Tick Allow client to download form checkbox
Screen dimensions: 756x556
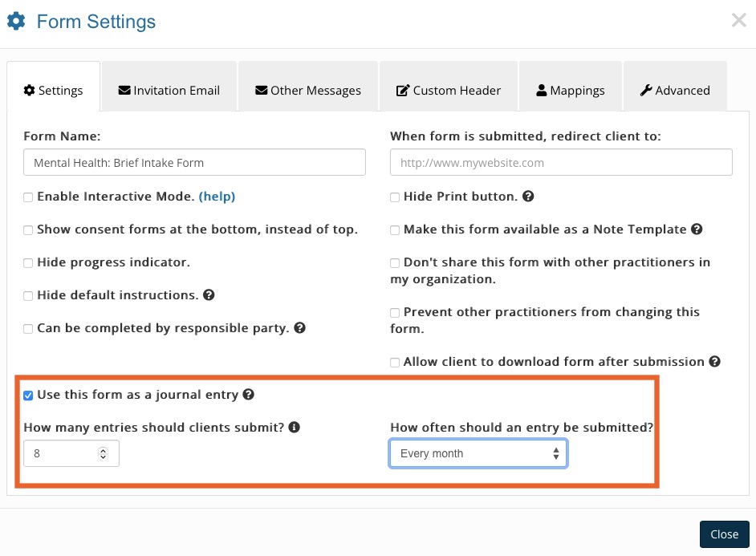(395, 363)
